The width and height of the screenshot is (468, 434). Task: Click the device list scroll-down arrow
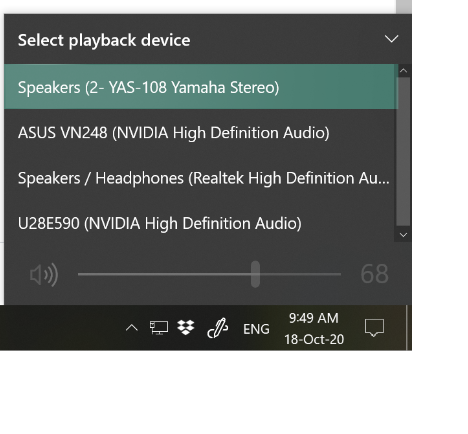(x=403, y=235)
